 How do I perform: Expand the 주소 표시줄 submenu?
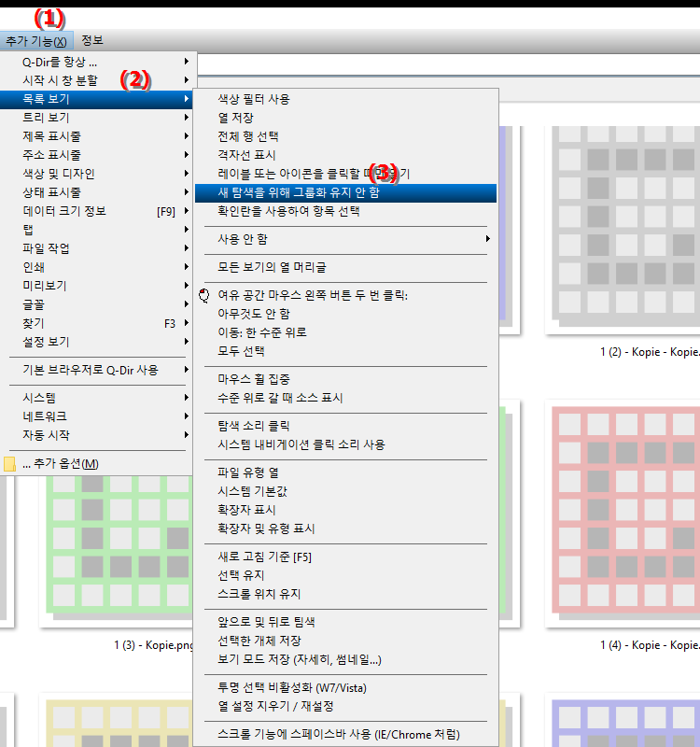click(x=98, y=155)
